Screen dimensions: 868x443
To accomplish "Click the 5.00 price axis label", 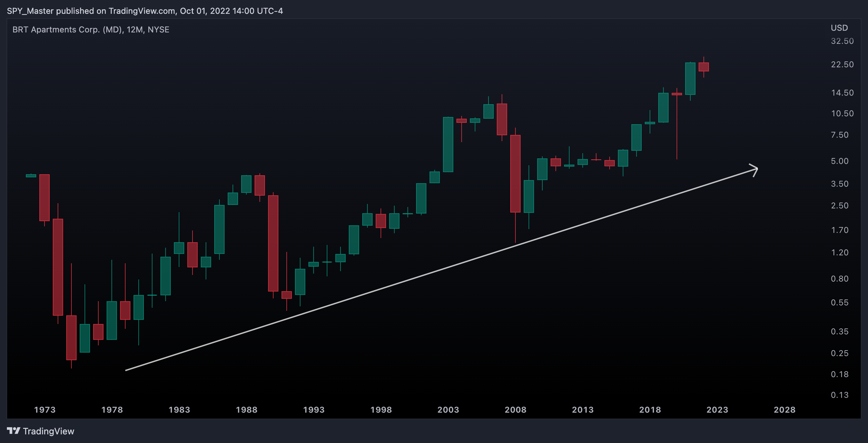I will (840, 161).
